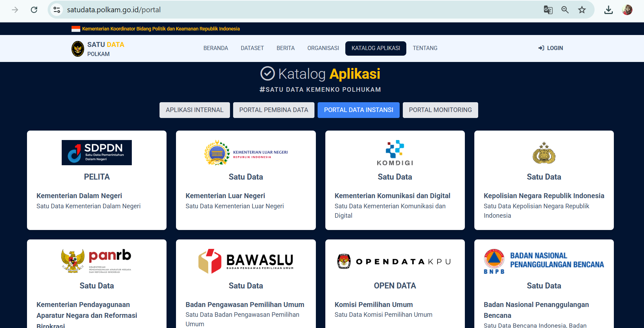Viewport: 644px width, 328px height.
Task: Click the PELITA card title
Action: tap(97, 177)
